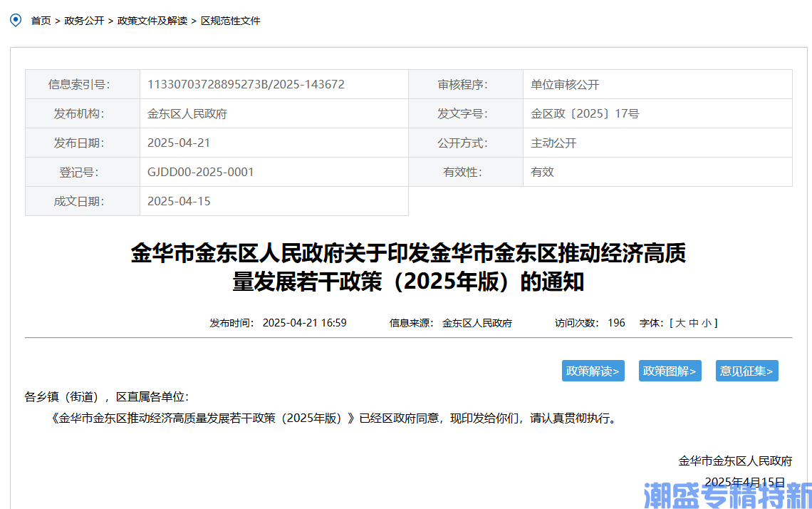Select 成文日期 value 2025-04-15
The width and height of the screenshot is (812, 509).
pos(179,201)
